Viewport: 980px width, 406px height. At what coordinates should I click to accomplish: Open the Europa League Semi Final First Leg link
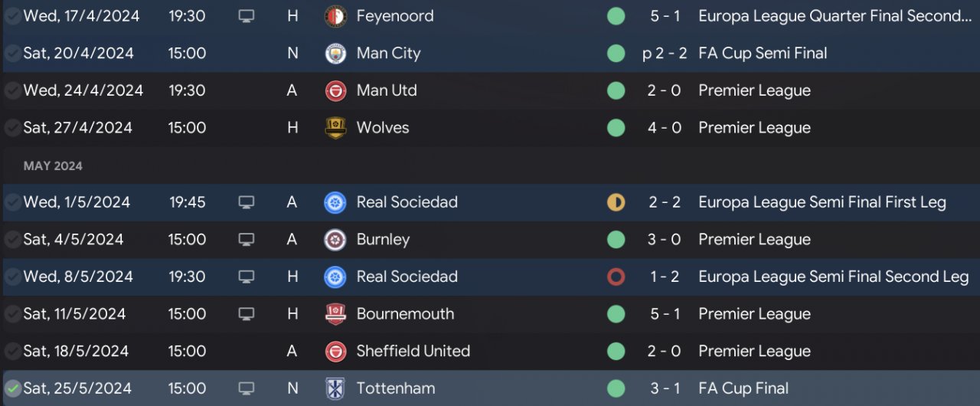point(822,202)
